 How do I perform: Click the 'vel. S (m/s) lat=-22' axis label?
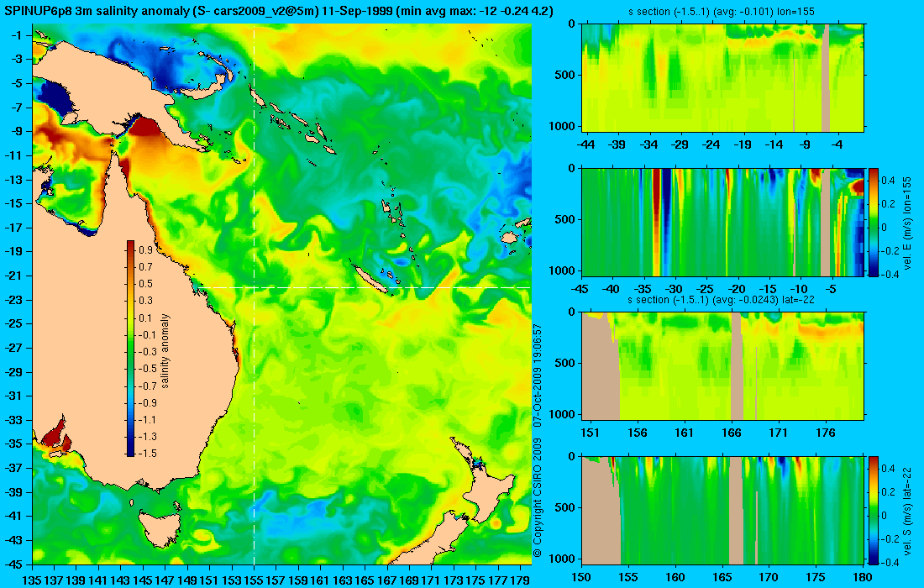[x=907, y=510]
